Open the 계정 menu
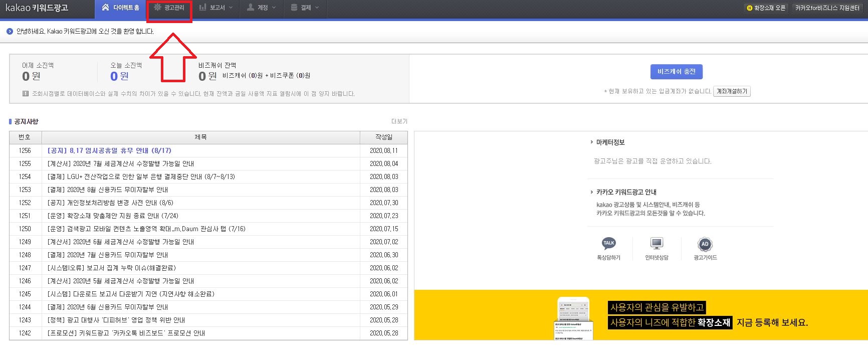Image resolution: width=868 pixels, height=361 pixels. (261, 8)
